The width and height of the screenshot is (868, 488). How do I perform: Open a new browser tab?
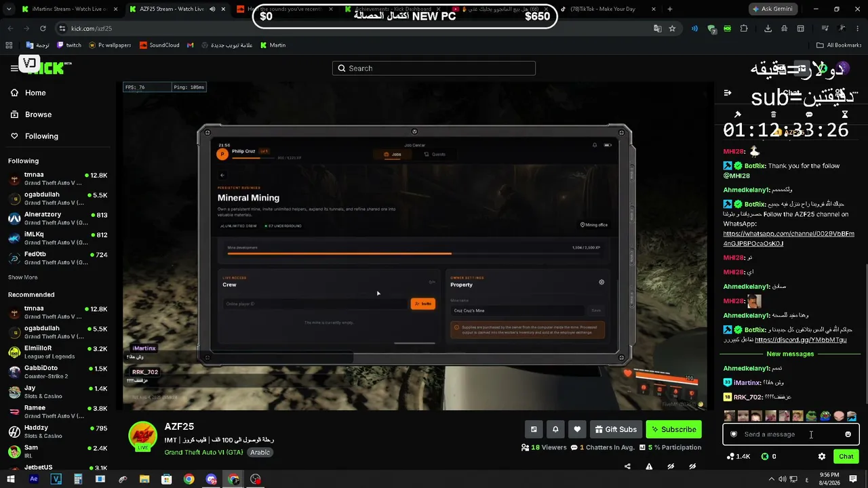[x=670, y=9]
